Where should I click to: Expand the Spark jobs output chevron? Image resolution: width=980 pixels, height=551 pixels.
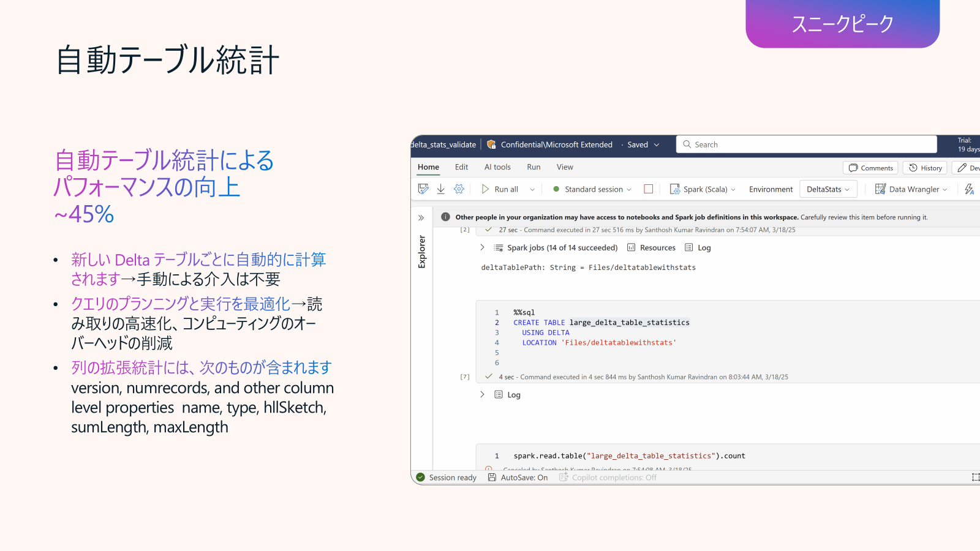tap(482, 247)
